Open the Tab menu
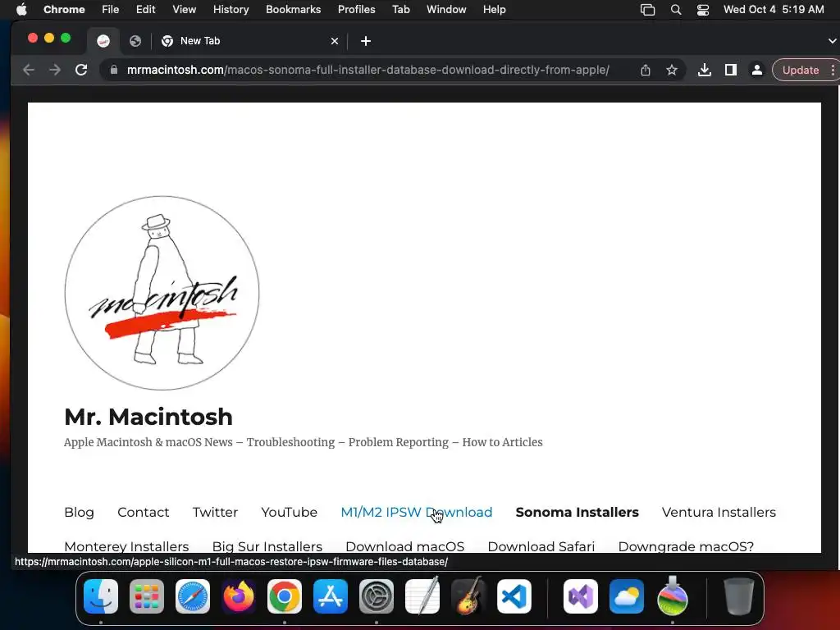Screen dimensions: 840x630 [x=400, y=9]
